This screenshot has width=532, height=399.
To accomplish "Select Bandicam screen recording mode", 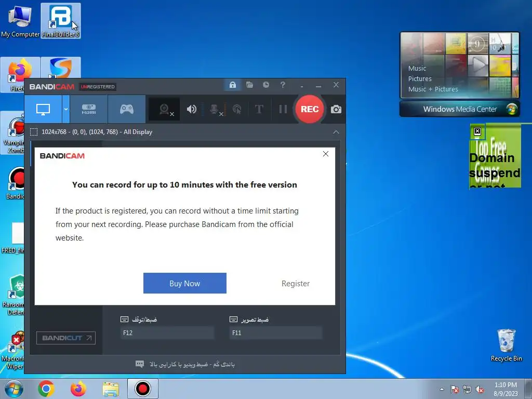I will click(43, 109).
